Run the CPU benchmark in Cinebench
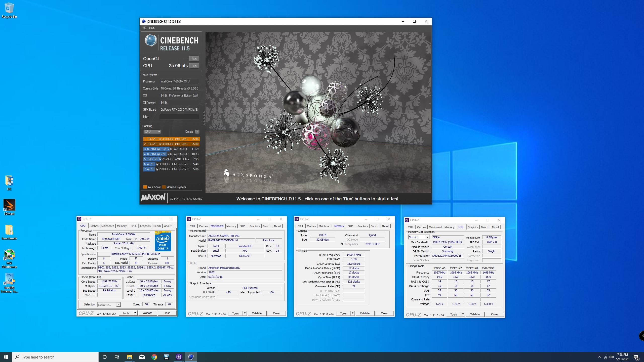644x362 pixels. (x=194, y=66)
